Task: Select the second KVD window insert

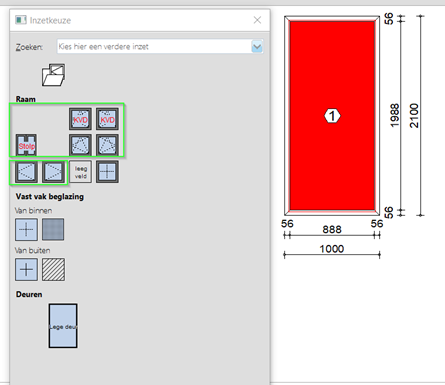Action: coord(107,119)
